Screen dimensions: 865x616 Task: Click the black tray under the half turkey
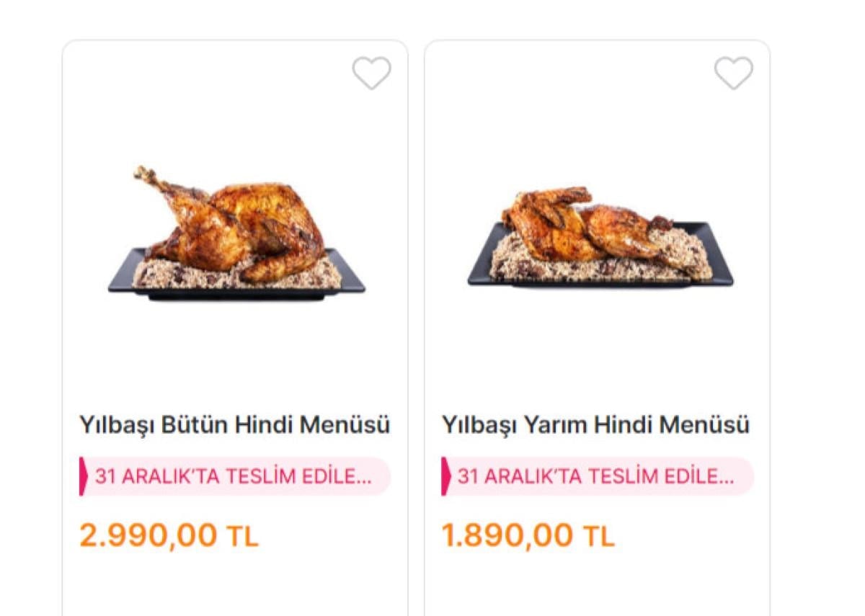(x=721, y=276)
